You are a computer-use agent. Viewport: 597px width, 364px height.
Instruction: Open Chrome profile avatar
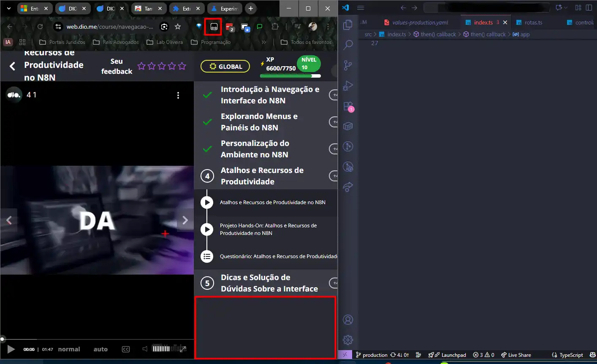313,27
